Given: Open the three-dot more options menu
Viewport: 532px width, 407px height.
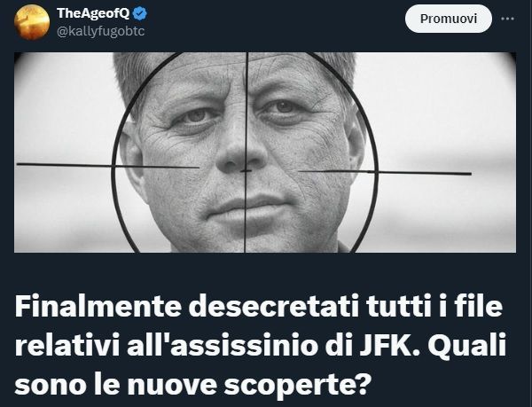Looking at the screenshot, I should [507, 19].
